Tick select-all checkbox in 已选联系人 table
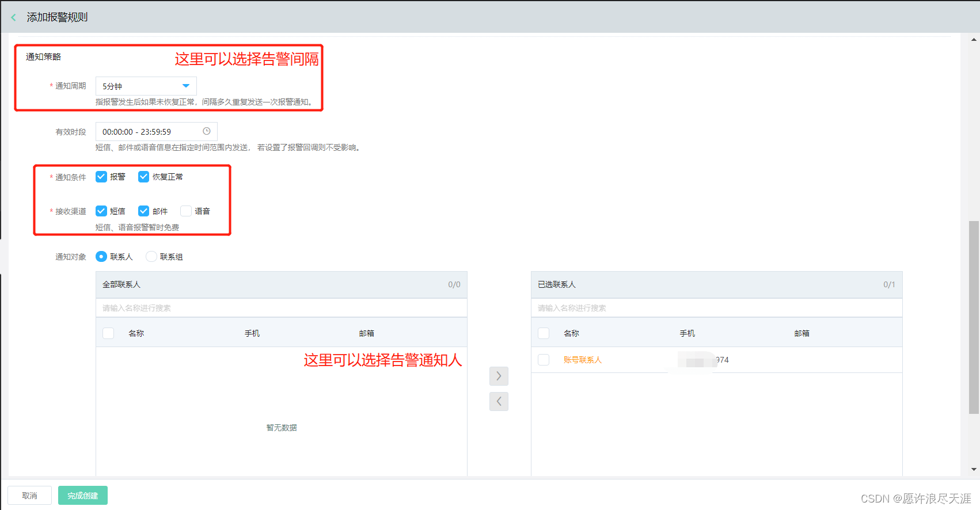This screenshot has height=510, width=980. click(x=544, y=333)
